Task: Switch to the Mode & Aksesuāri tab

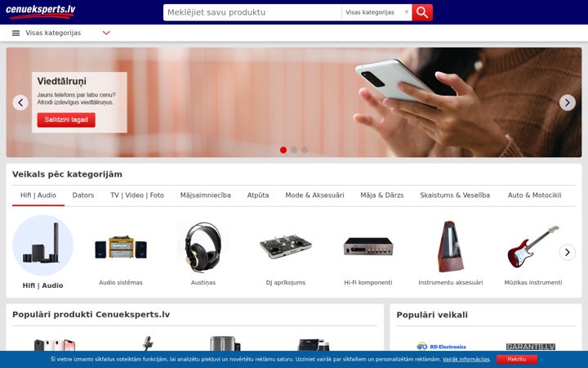Action: (x=314, y=195)
